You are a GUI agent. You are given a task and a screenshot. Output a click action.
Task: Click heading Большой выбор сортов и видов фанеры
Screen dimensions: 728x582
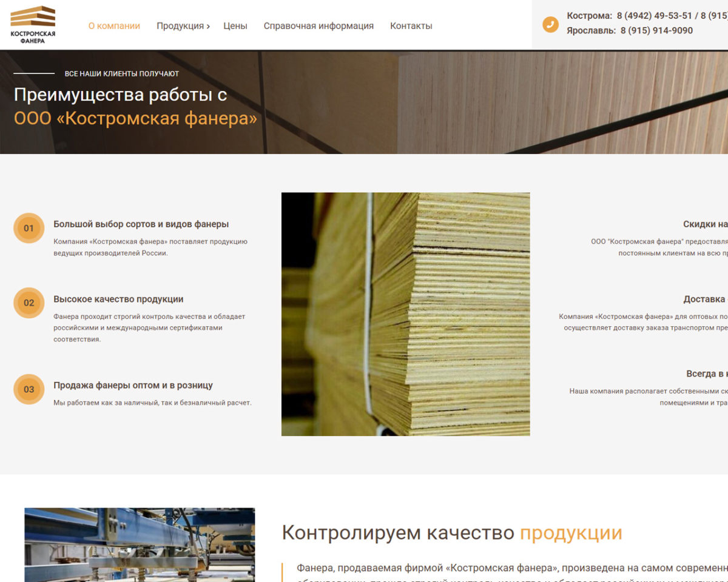click(141, 224)
